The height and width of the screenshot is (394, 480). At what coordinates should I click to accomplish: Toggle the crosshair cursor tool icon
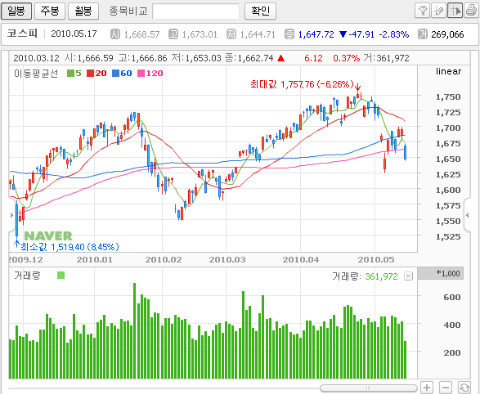point(455,10)
